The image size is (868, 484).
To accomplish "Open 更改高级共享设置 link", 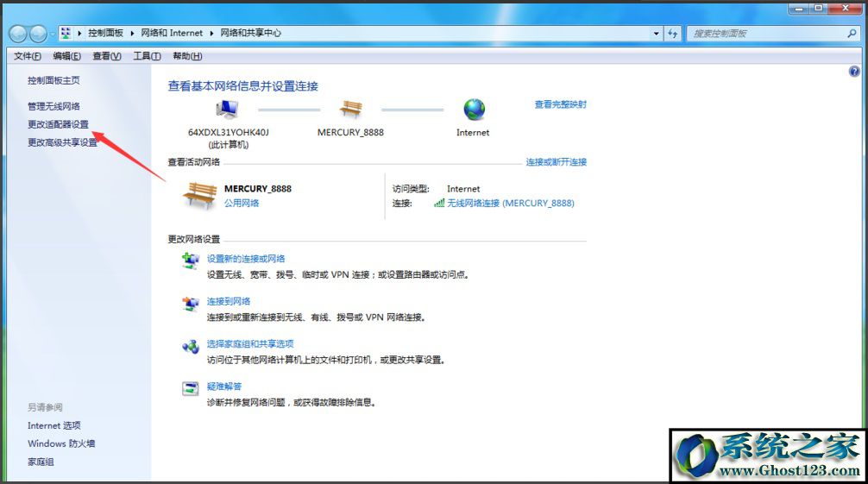I will pyautogui.click(x=62, y=142).
